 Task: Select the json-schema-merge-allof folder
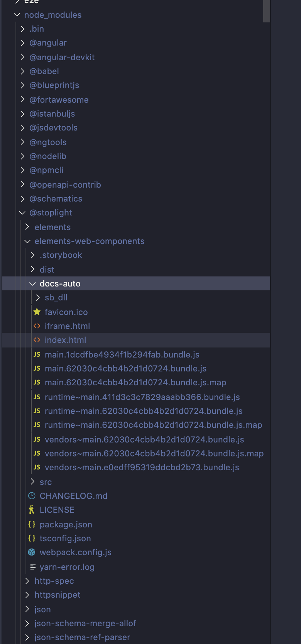pyautogui.click(x=85, y=623)
